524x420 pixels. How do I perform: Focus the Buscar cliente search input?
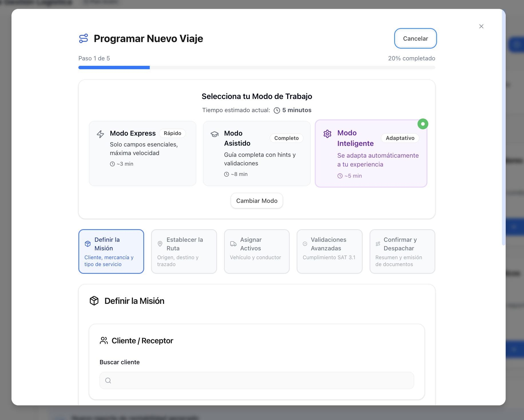260,381
